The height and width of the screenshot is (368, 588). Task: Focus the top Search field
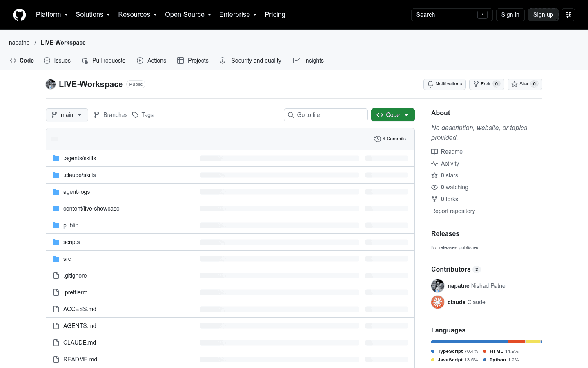(452, 15)
